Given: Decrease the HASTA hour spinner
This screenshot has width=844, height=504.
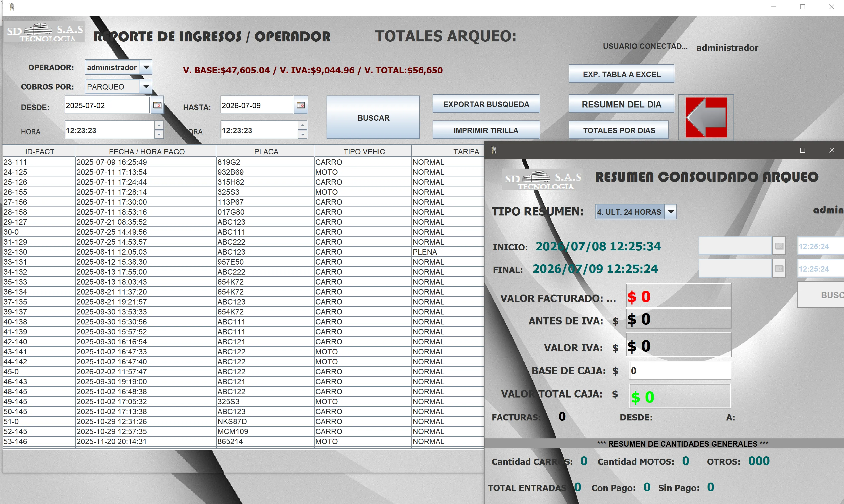Looking at the screenshot, I should point(302,134).
